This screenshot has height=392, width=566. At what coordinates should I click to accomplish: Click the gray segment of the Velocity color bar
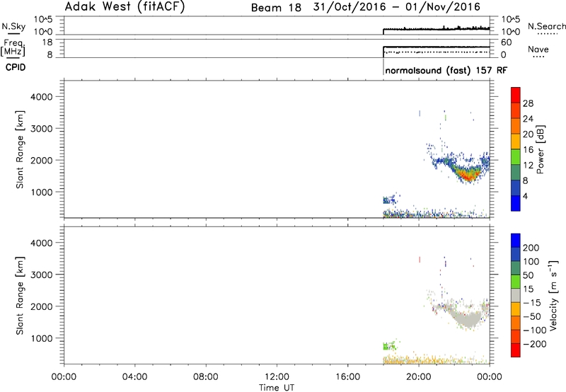516,295
